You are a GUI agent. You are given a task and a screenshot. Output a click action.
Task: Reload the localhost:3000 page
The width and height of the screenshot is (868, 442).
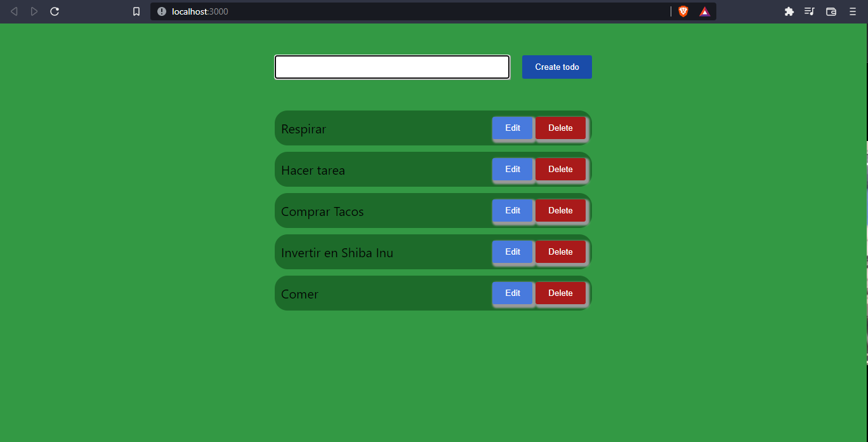pyautogui.click(x=55, y=11)
